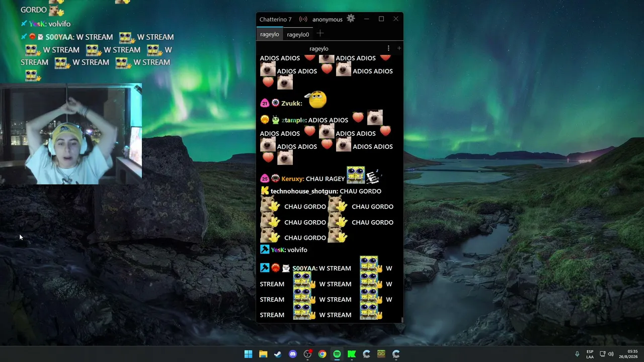Click the sponge emote after CHAU RAGEY
644x362 pixels.
point(356,175)
